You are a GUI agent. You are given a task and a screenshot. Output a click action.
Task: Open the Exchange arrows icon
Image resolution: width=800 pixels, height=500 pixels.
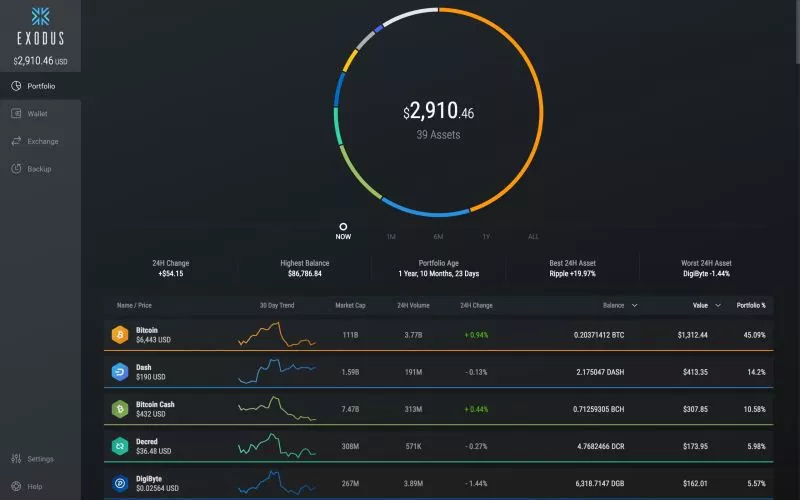coord(16,141)
